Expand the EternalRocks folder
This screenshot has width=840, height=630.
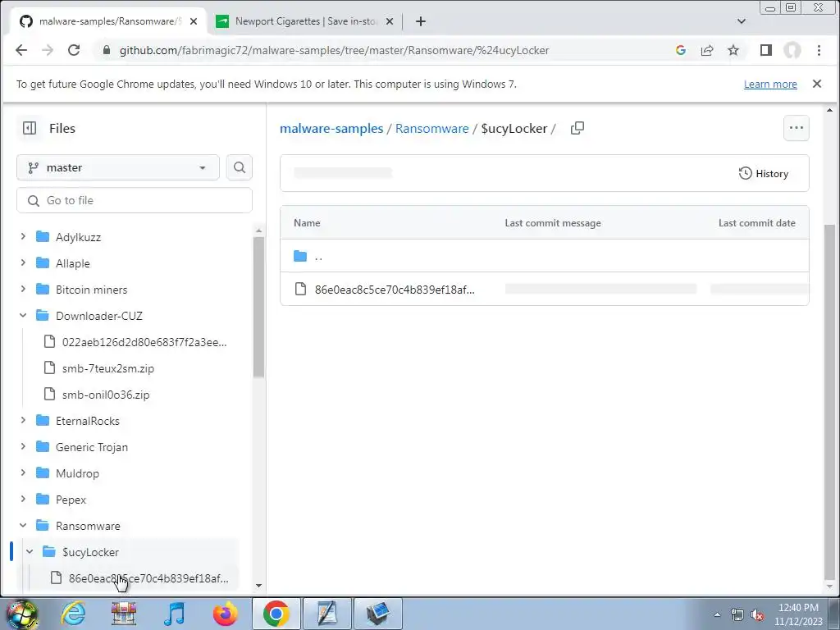coord(23,420)
